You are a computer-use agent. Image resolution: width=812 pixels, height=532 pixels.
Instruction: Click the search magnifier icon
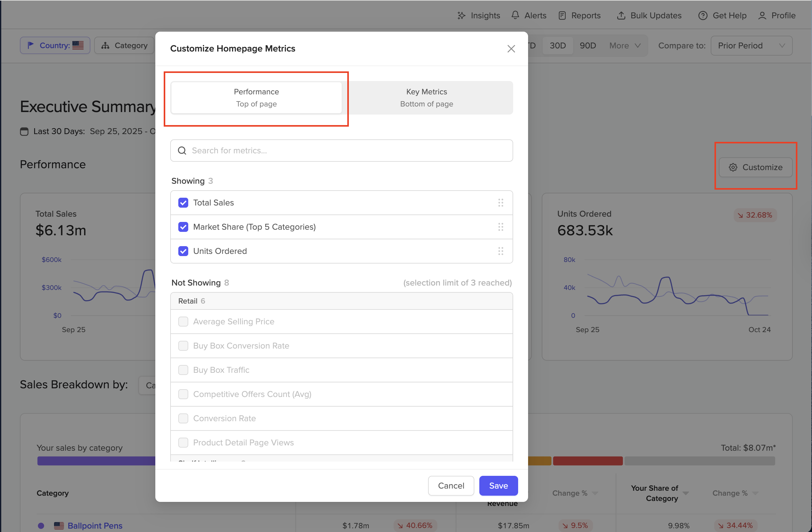click(182, 150)
